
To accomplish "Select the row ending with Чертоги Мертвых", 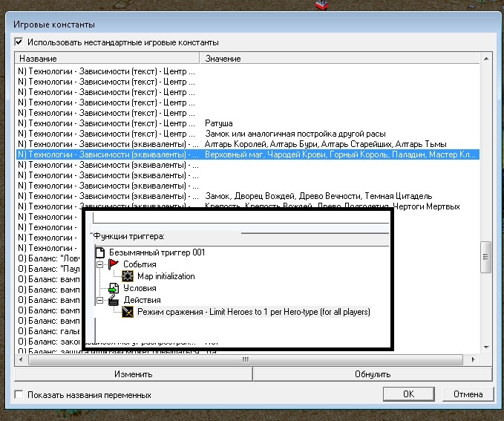I will [248, 206].
